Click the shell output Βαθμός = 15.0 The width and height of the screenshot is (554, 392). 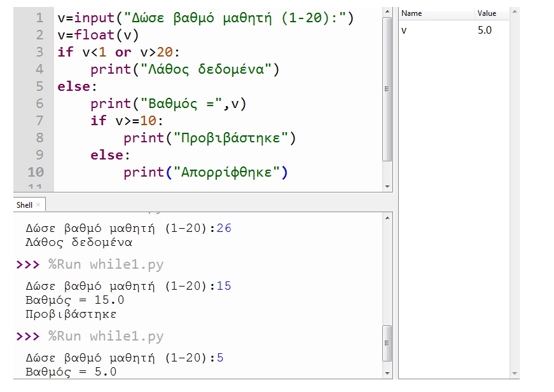pos(75,301)
